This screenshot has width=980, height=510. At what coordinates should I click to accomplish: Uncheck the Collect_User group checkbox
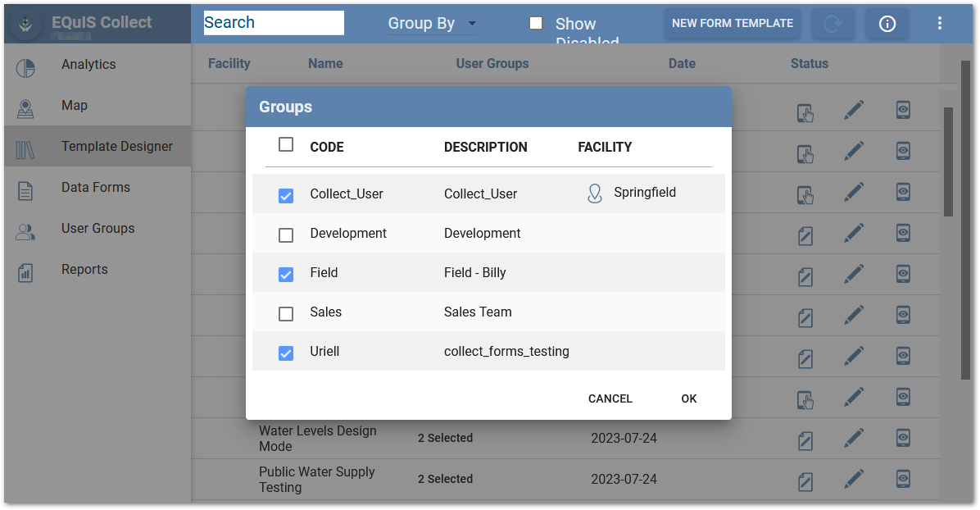(x=286, y=194)
